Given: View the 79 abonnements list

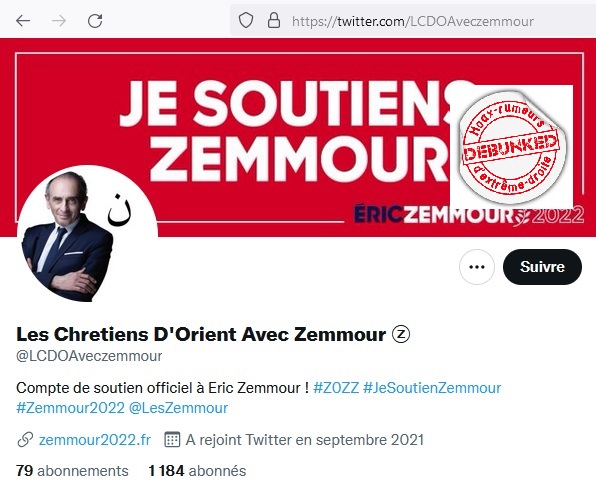Looking at the screenshot, I should point(72,471).
